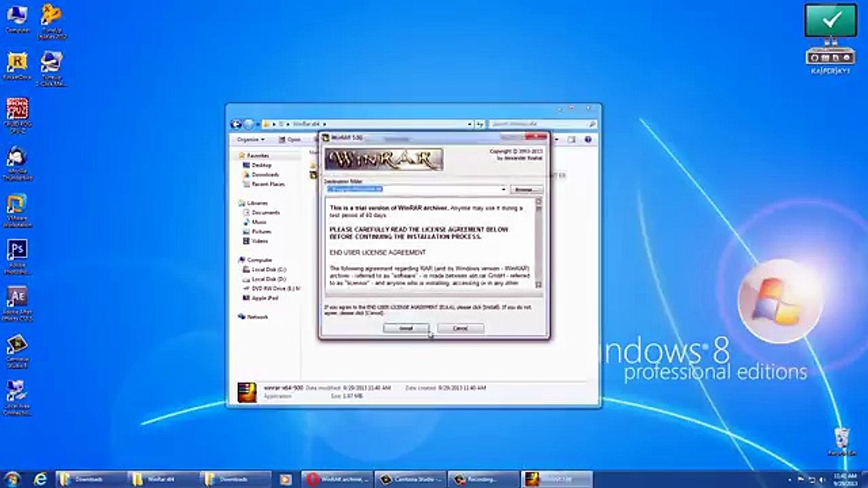Open the RocketDock desktop shortcut
This screenshot has height=488, width=868.
click(x=17, y=66)
